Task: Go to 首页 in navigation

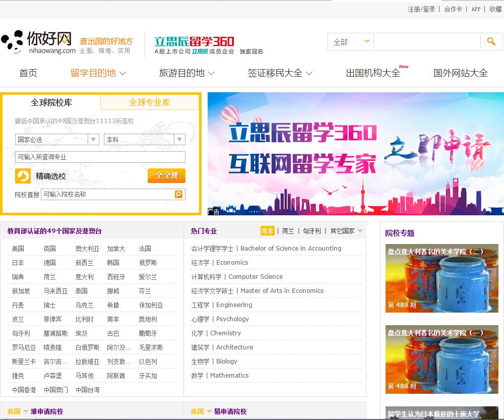Action: click(x=28, y=73)
